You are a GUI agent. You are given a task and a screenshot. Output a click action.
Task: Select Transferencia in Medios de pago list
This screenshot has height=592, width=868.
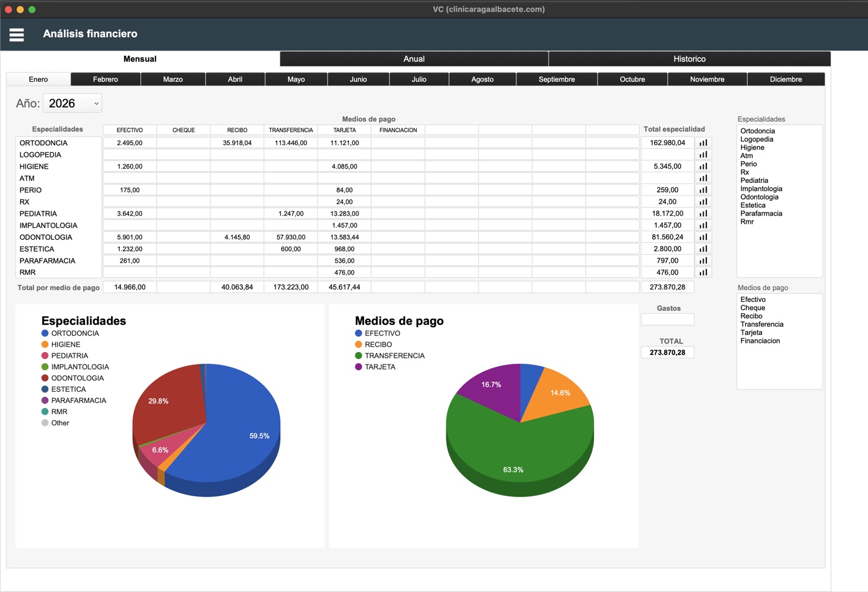tap(761, 324)
